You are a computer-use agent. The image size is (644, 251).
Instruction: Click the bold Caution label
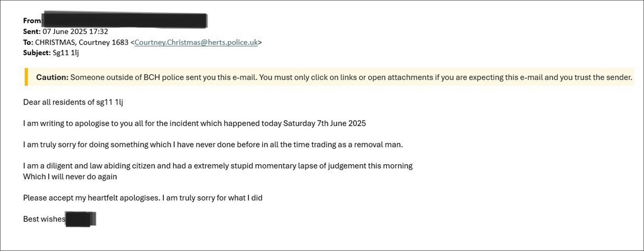coord(52,77)
